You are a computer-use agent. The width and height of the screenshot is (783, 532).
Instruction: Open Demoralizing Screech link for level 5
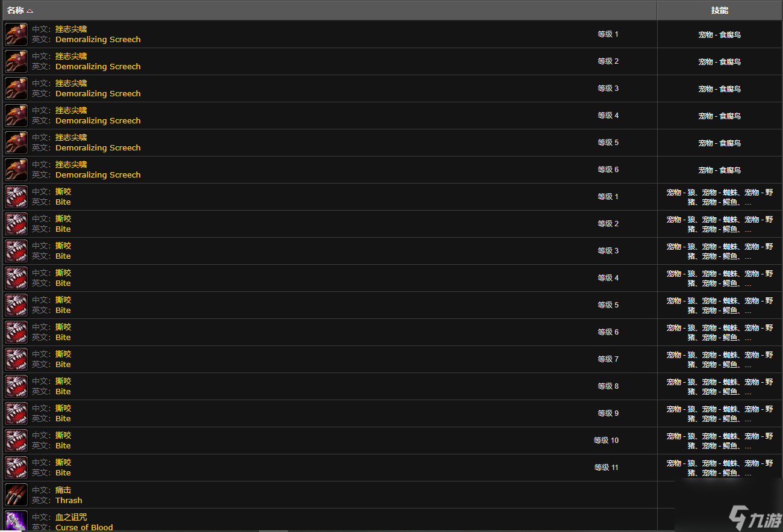98,148
